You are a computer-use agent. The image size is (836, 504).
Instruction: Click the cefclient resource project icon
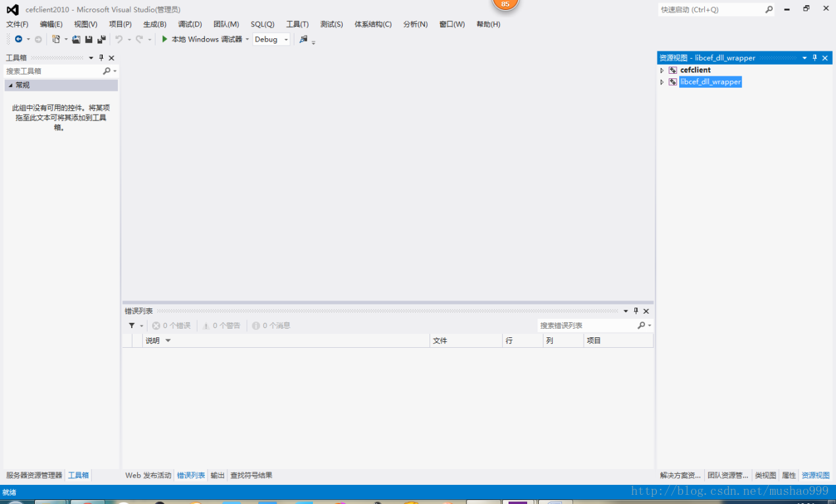point(673,70)
